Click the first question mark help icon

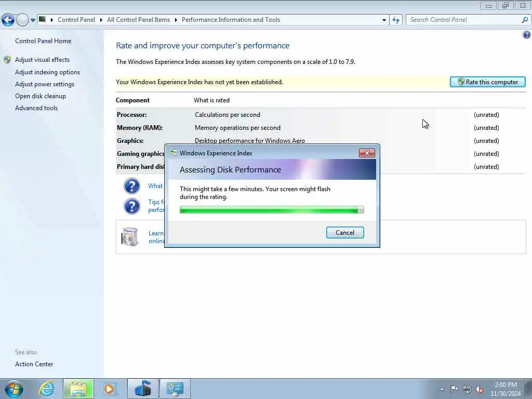pos(131,186)
